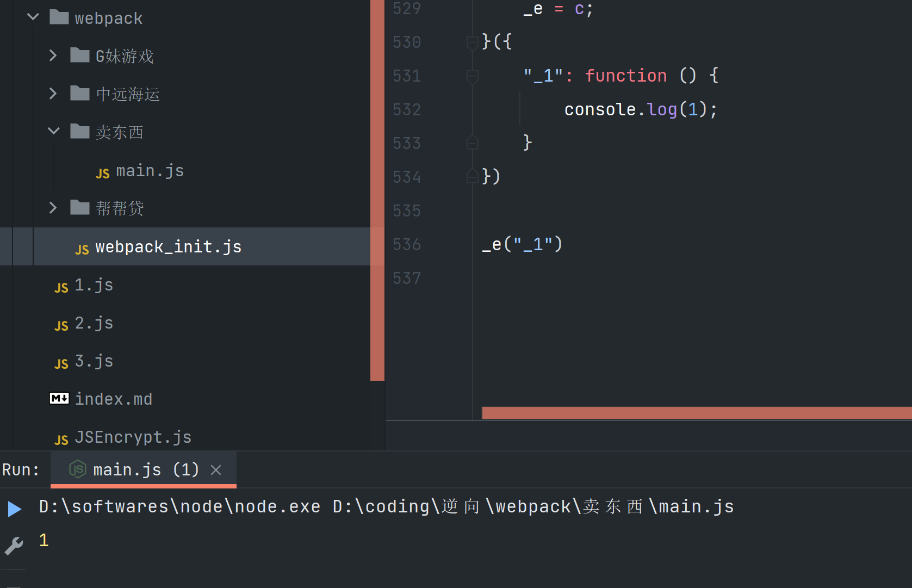Collapse the 卖东西 folder
The width and height of the screenshot is (912, 588).
tap(53, 131)
